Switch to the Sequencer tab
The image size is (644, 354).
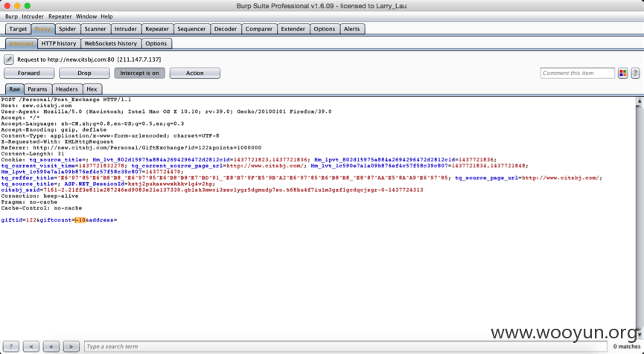[191, 29]
